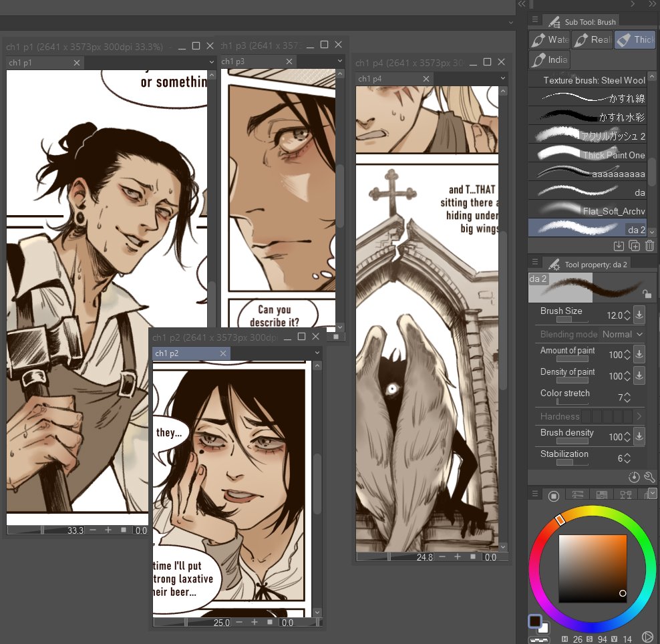Select the India ink sub tool group
The height and width of the screenshot is (644, 660).
549,59
